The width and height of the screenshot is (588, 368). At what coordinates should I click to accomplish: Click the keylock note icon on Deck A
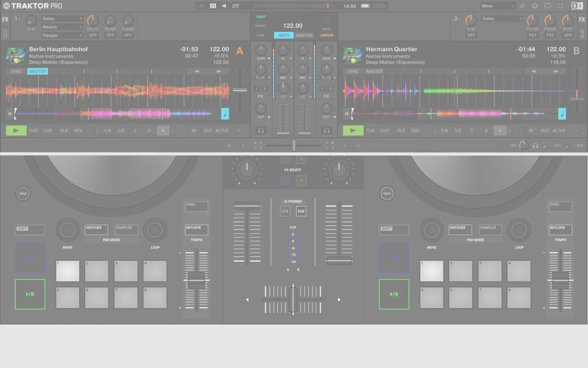225,113
